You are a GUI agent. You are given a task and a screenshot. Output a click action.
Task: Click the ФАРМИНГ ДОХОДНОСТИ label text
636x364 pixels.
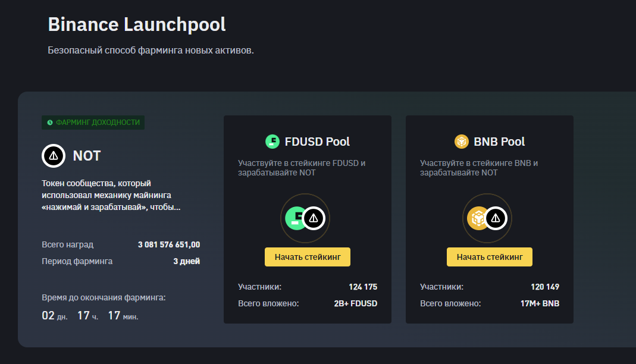98,123
